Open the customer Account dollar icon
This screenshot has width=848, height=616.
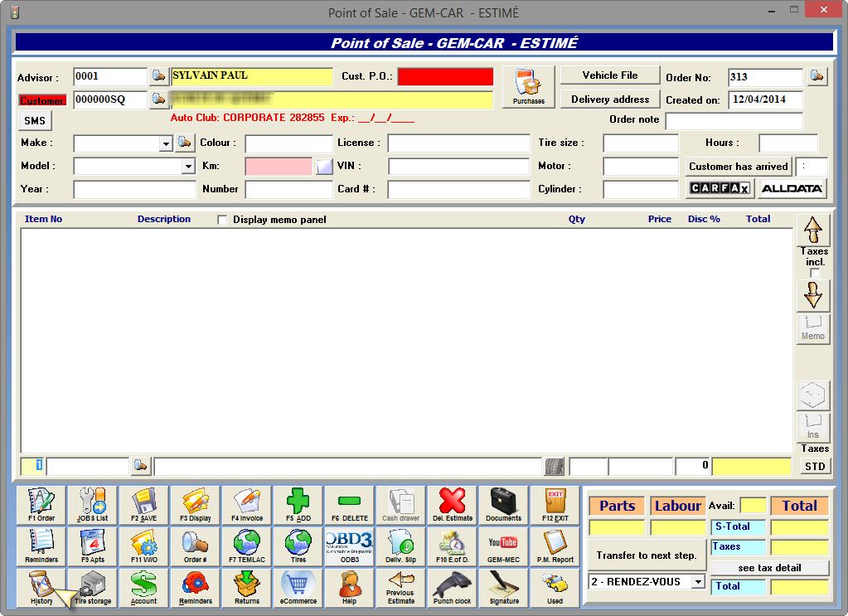tap(144, 588)
